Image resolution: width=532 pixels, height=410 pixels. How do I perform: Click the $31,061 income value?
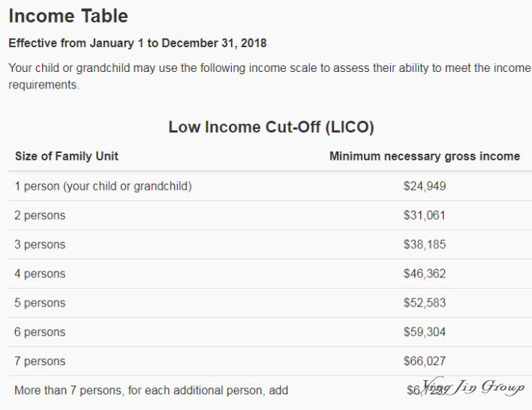point(425,216)
